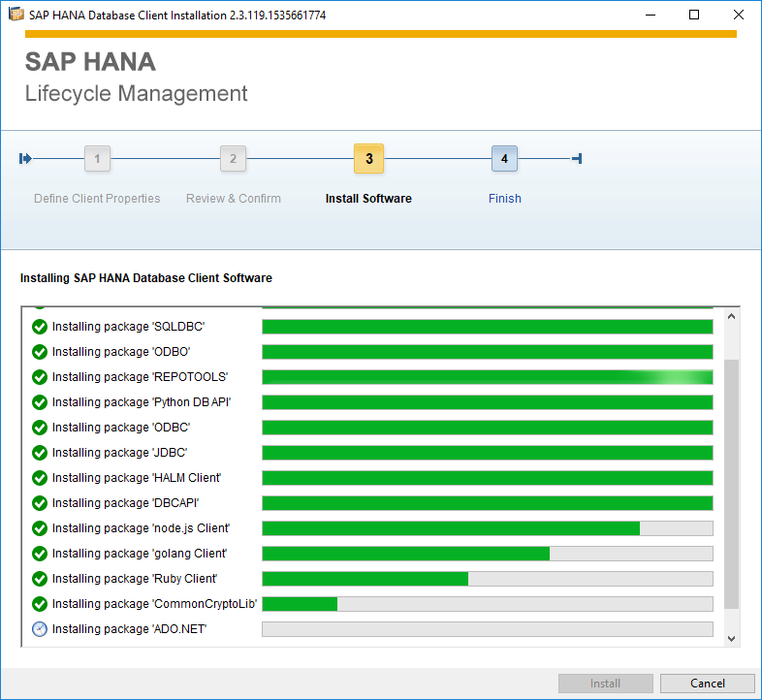Click the CommonCryptoLib progress bar
Viewport: 762px width, 700px height.
[x=488, y=604]
